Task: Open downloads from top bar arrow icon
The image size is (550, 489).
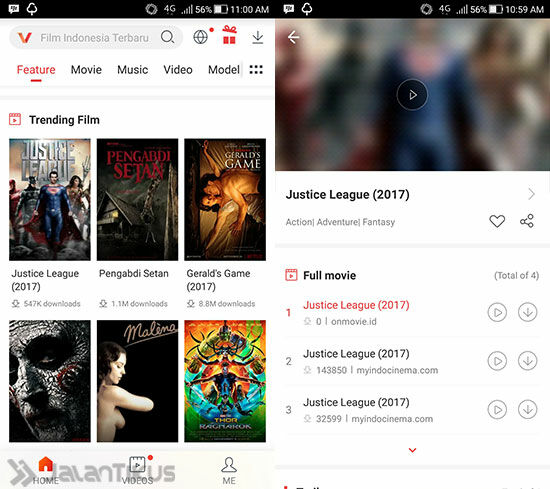Action: pyautogui.click(x=258, y=37)
